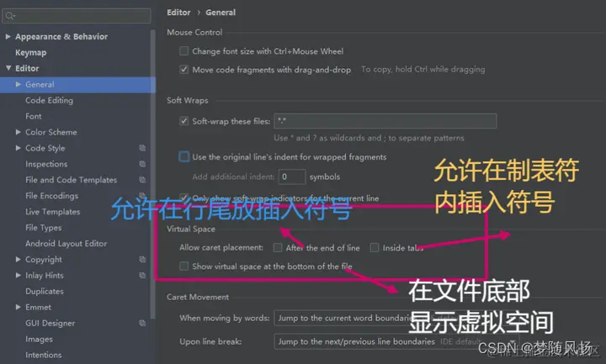Open Android Layout Editor settings
This screenshot has width=606, height=364.
pos(66,244)
